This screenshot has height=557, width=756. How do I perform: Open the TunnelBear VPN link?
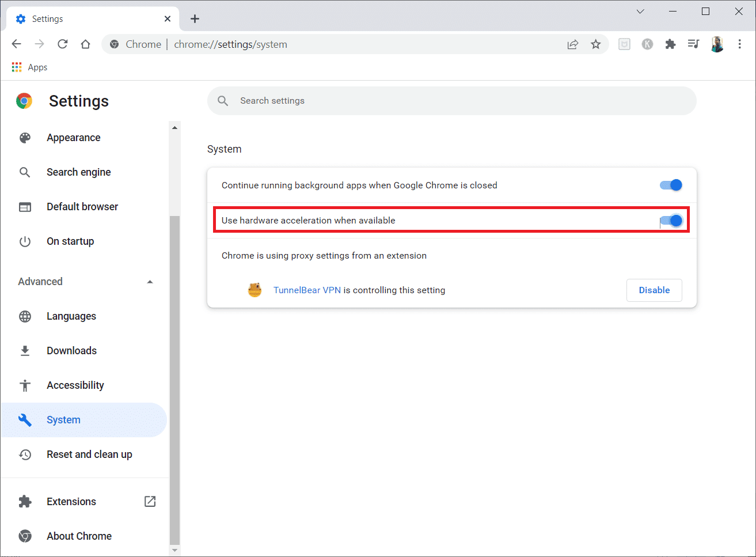307,290
